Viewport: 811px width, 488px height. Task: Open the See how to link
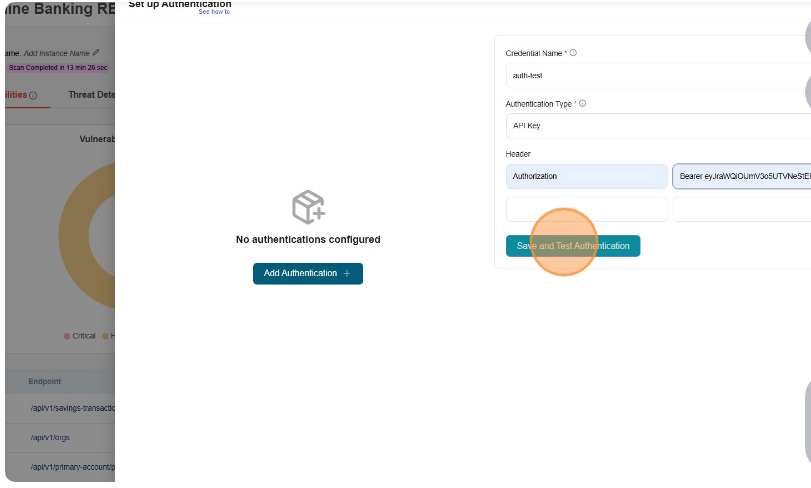214,12
